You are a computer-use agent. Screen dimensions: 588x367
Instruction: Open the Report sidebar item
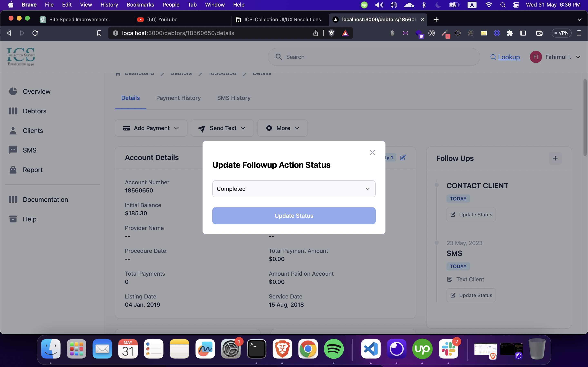tap(32, 170)
